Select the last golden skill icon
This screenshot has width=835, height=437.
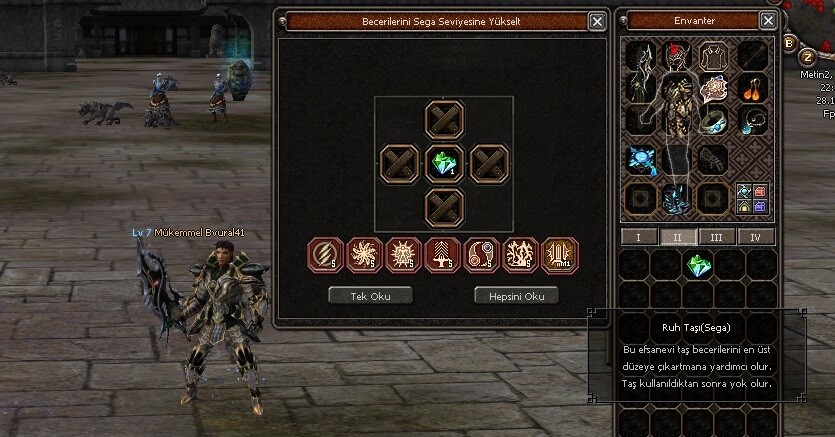pyautogui.click(x=559, y=255)
